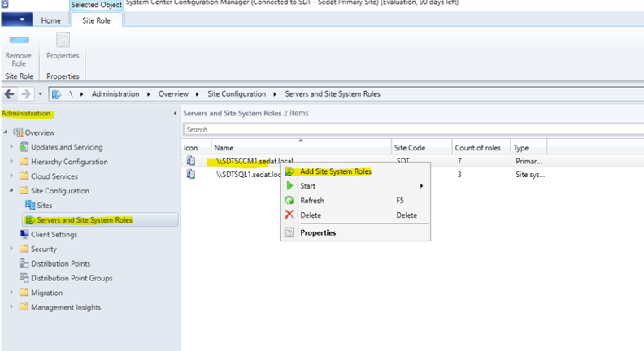The image size is (644, 351).
Task: Open dropdown arrow after Site Configuration breadcrumb
Action: [275, 94]
